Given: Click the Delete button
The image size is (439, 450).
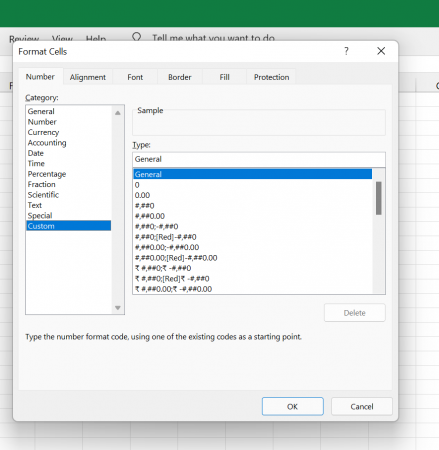Looking at the screenshot, I should pyautogui.click(x=355, y=313).
